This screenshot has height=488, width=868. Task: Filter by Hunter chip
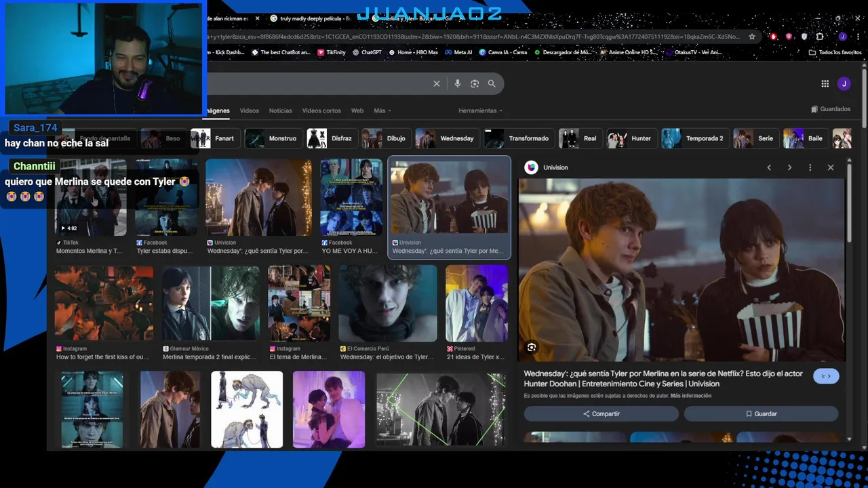[631, 138]
